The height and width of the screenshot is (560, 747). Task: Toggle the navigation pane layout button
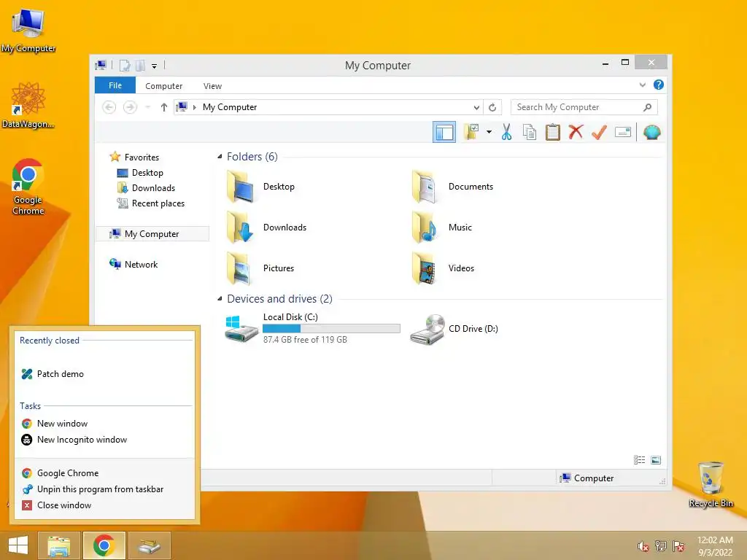pyautogui.click(x=444, y=132)
